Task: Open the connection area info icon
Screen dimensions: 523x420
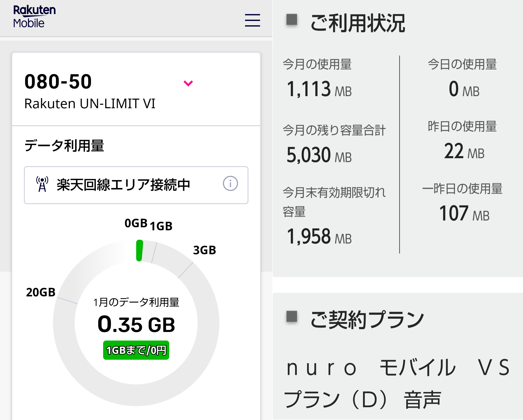Action: (x=230, y=183)
